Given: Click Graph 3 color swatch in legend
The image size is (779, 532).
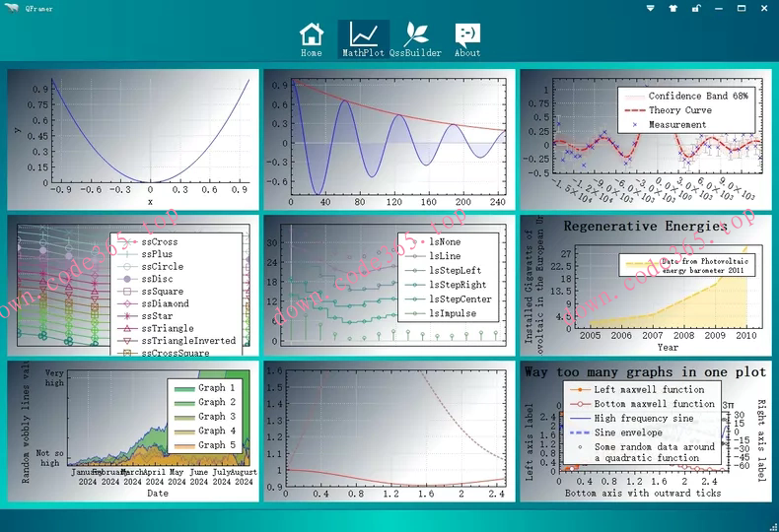Looking at the screenshot, I should pyautogui.click(x=182, y=417).
